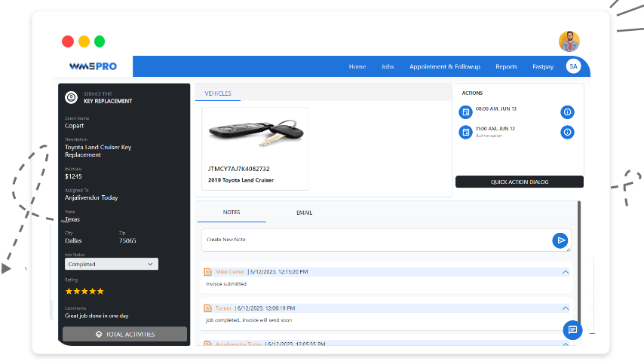Image resolution: width=644 pixels, height=364 pixels.
Task: Click calendar icon beside 08:00 AM action
Action: tap(465, 112)
